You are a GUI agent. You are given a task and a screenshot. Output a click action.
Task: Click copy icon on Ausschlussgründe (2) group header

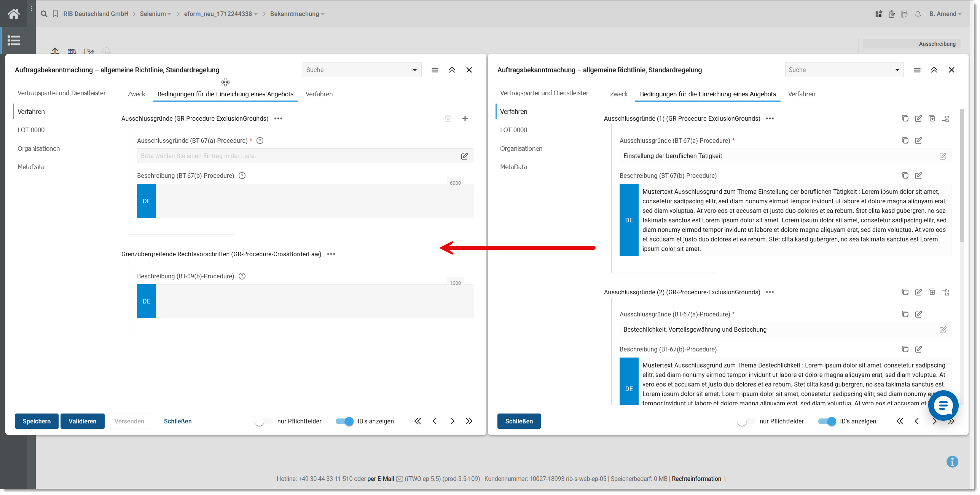tap(905, 292)
